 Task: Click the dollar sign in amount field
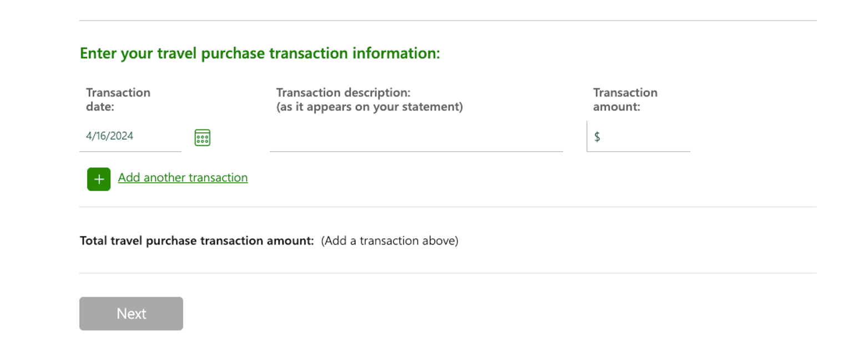point(597,137)
